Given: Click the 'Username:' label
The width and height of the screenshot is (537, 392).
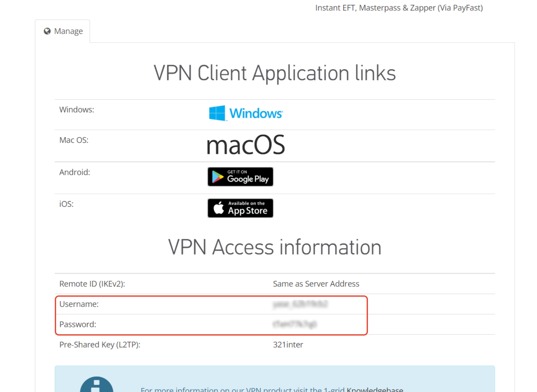Looking at the screenshot, I should click(x=79, y=304).
